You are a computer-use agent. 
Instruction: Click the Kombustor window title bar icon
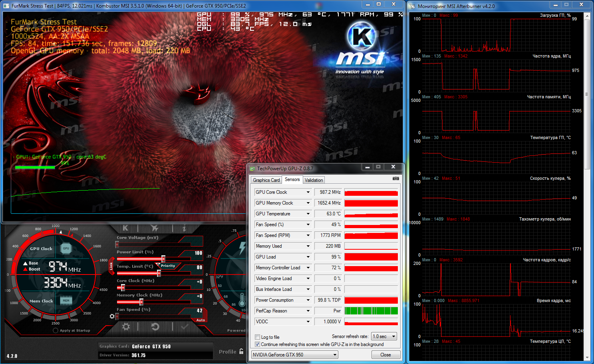point(6,6)
